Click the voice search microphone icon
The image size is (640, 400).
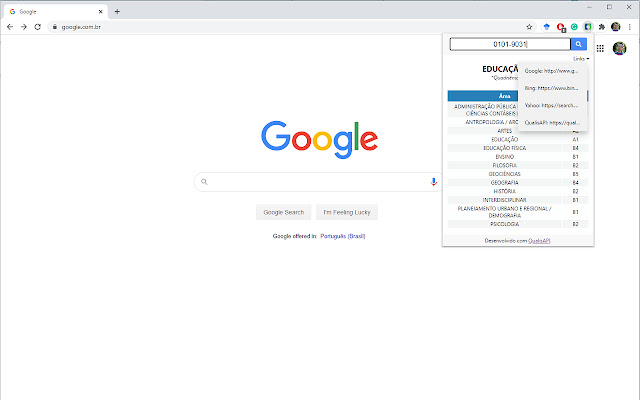(433, 182)
